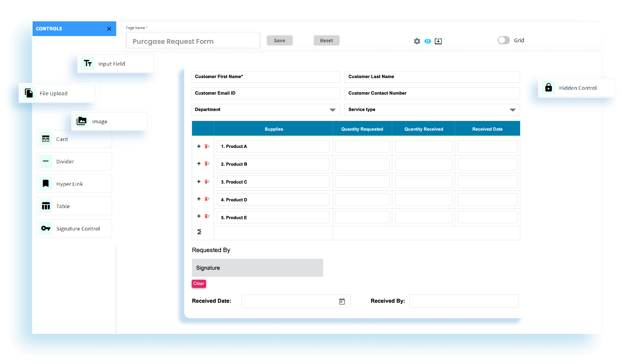This screenshot has height=364, width=627.
Task: Click the export/download icon near Save
Action: 438,41
